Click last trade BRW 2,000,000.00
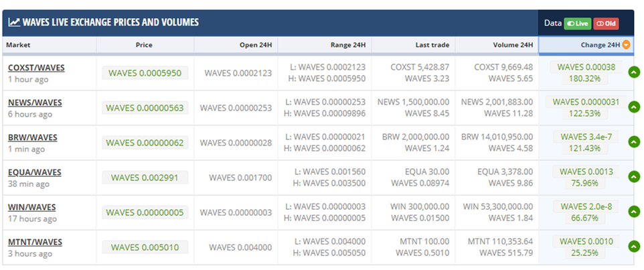The height and width of the screenshot is (270, 644). [416, 137]
